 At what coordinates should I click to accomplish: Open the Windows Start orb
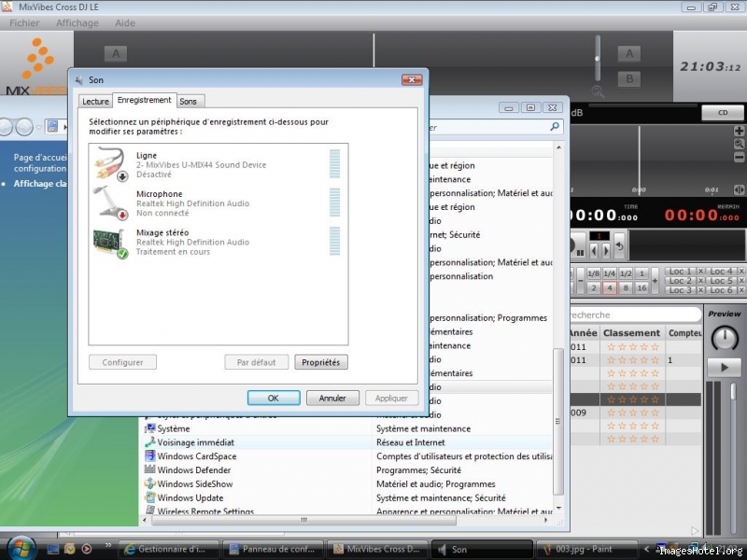pos(21,548)
